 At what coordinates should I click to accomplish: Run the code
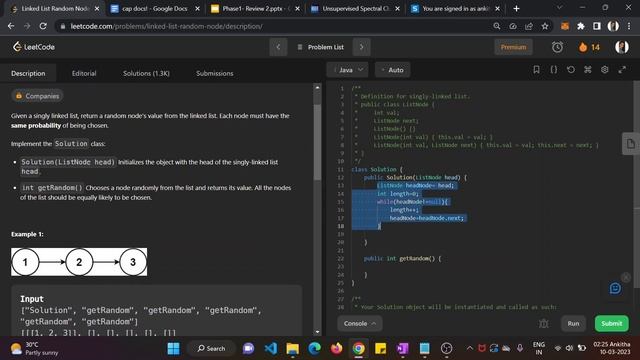tap(573, 323)
